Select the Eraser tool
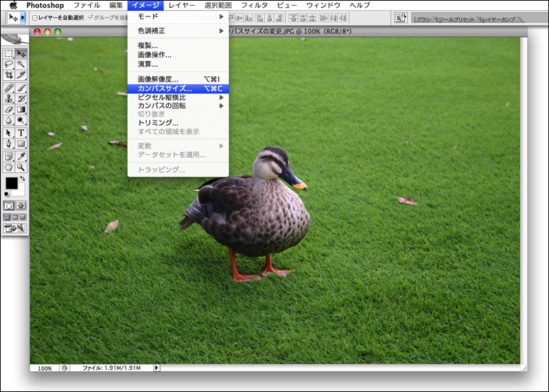The width and height of the screenshot is (549, 392). 9,109
